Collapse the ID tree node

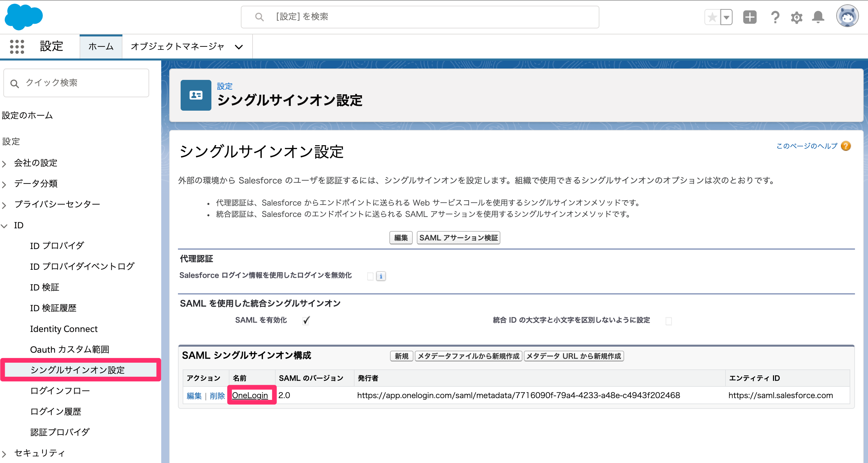(4, 226)
